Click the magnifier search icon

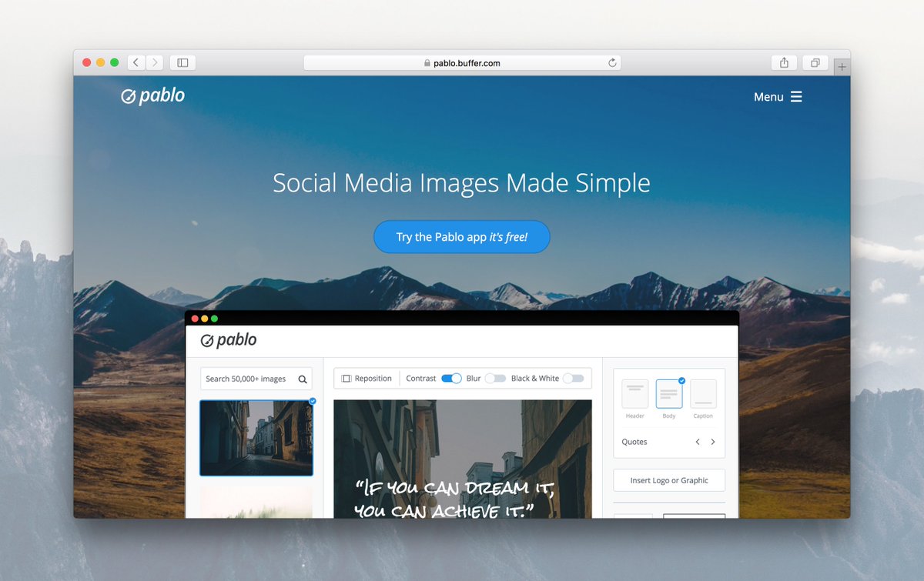click(303, 379)
